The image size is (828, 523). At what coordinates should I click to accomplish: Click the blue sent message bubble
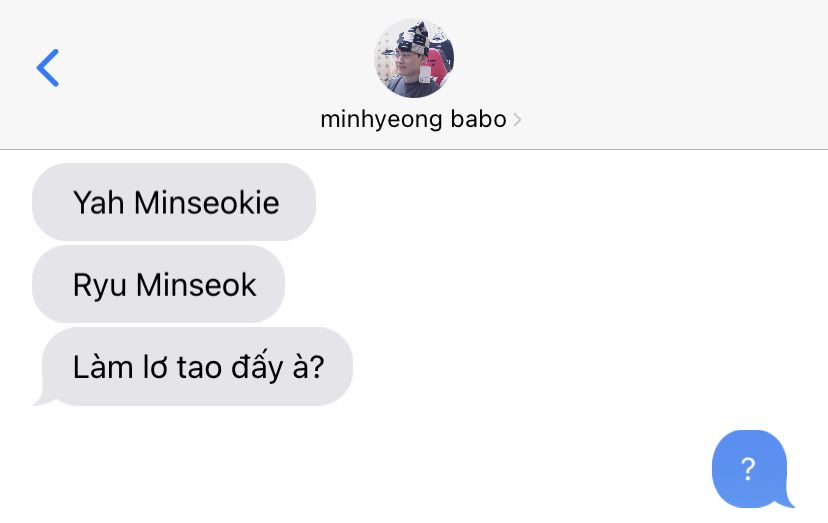pos(752,469)
